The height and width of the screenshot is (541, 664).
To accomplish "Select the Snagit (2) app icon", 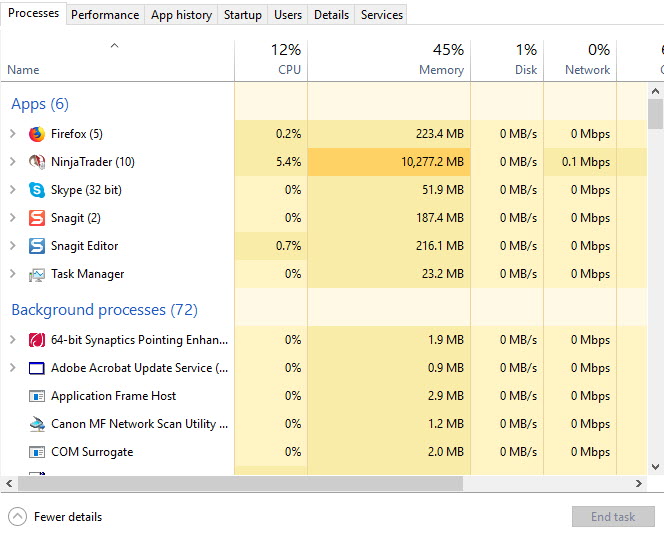I will [x=37, y=218].
